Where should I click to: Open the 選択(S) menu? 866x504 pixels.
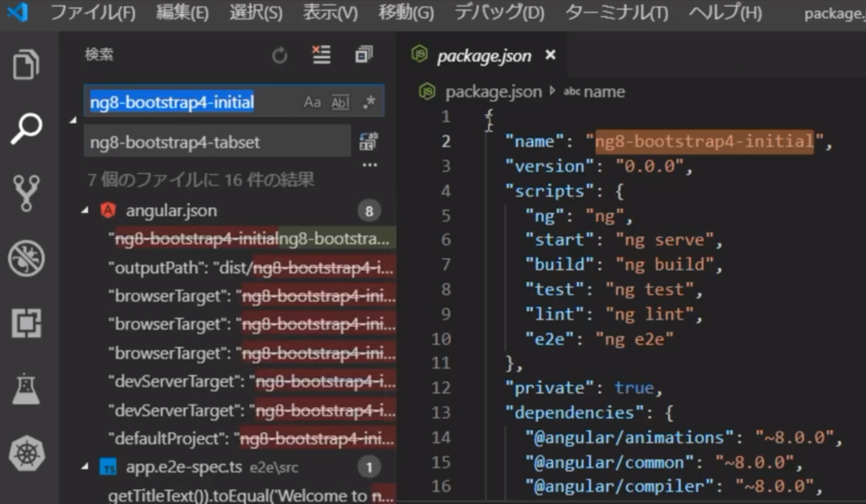[x=256, y=12]
